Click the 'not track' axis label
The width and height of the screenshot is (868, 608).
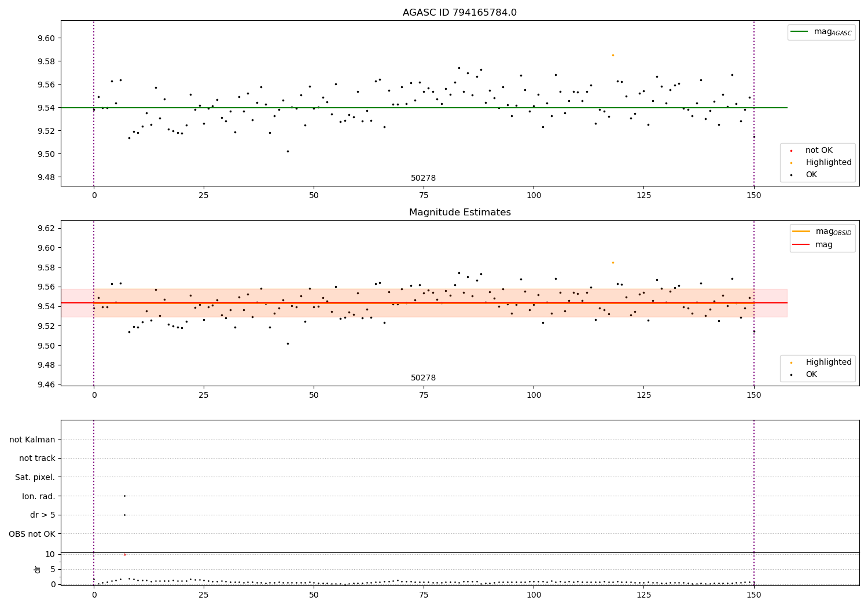(37, 459)
